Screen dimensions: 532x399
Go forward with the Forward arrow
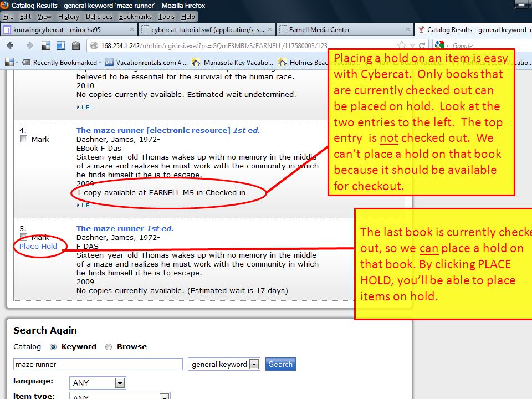pos(30,45)
